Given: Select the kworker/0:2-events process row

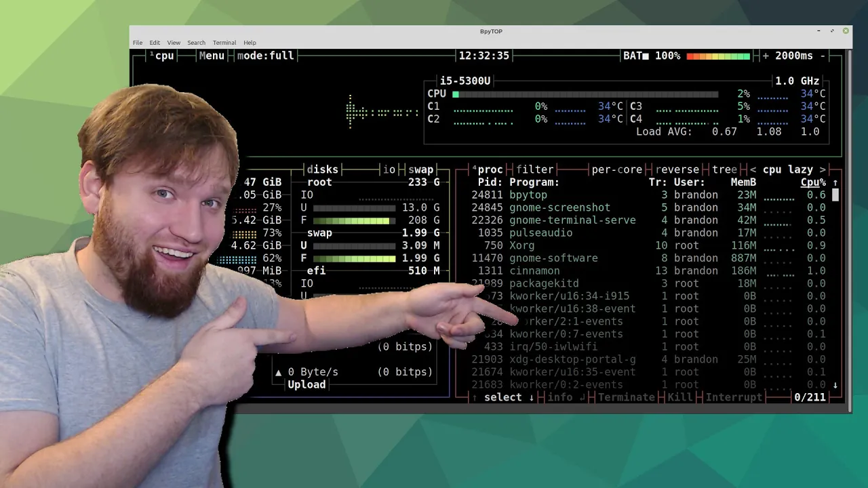Looking at the screenshot, I should [x=648, y=385].
